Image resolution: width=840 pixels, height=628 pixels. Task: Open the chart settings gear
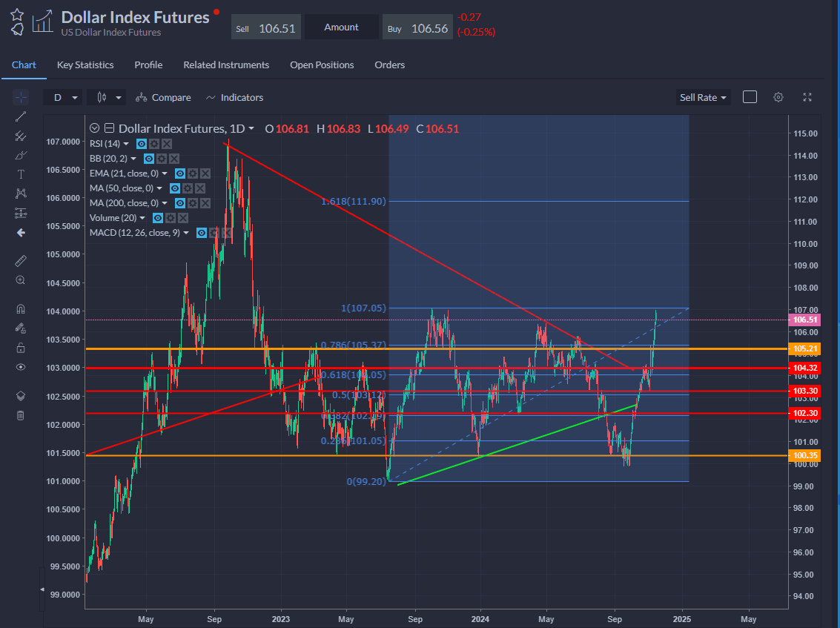coord(778,97)
